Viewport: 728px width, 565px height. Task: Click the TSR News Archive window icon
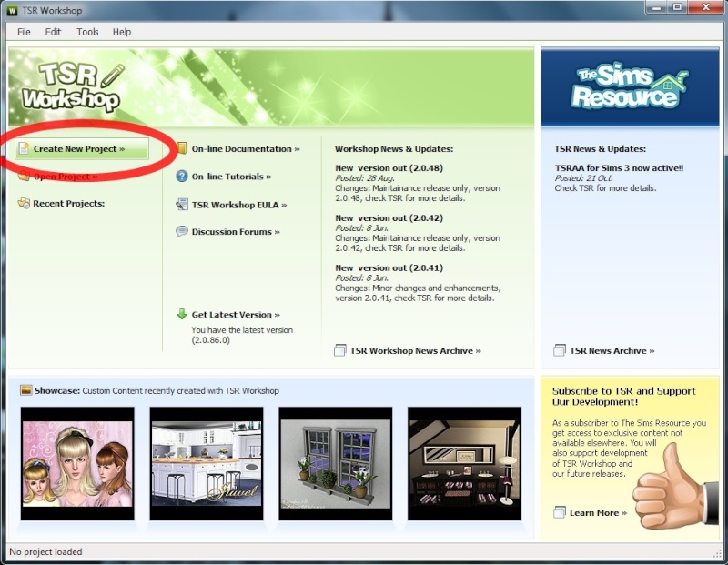click(560, 350)
